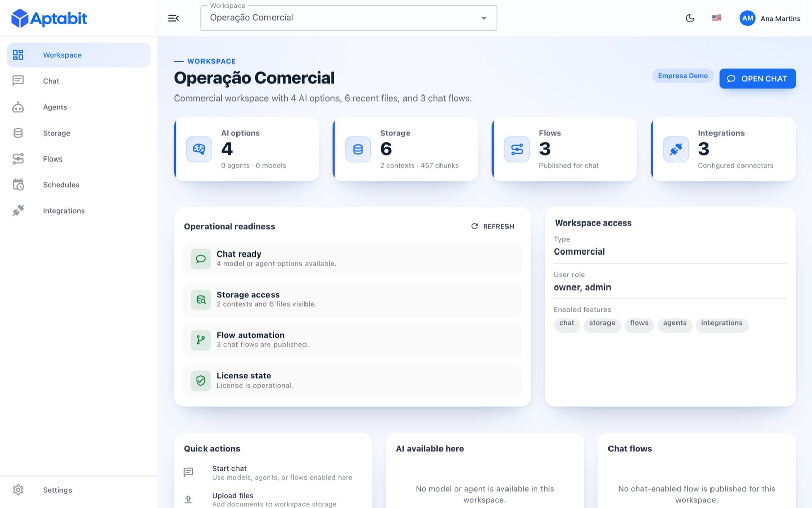Screen dimensions: 812x508
Task: Toggle dark mode moon icon
Action: [x=690, y=18]
